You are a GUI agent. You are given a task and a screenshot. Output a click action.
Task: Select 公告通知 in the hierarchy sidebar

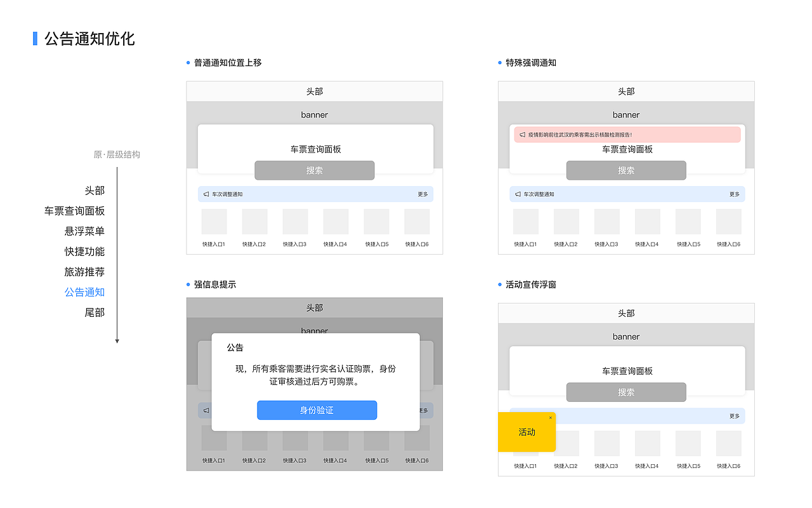[x=85, y=292]
